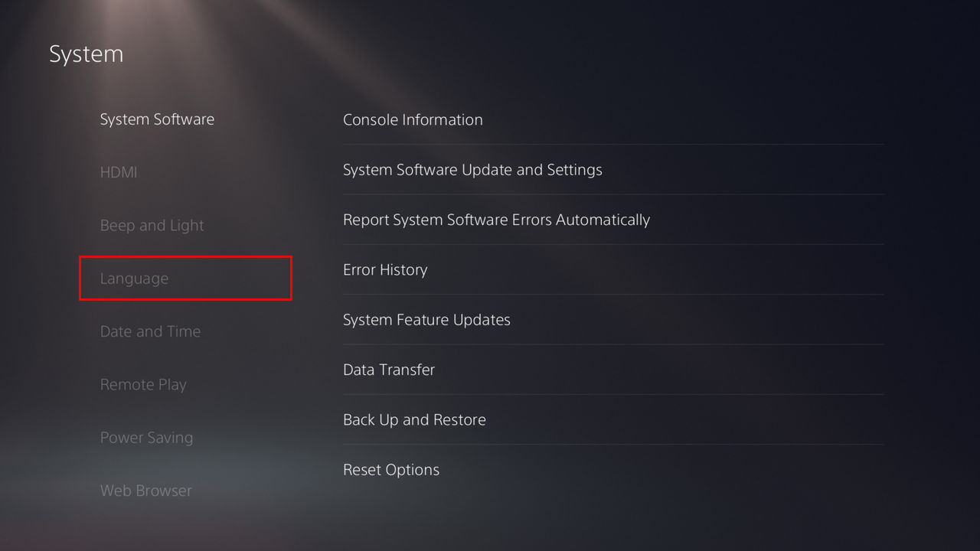The width and height of the screenshot is (980, 551).
Task: Choose Reset Options
Action: coord(391,470)
